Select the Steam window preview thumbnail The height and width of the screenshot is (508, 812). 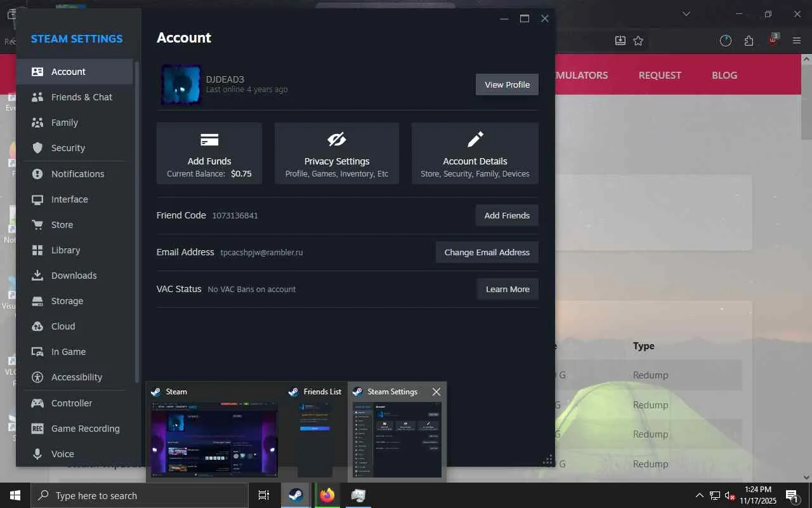(214, 439)
